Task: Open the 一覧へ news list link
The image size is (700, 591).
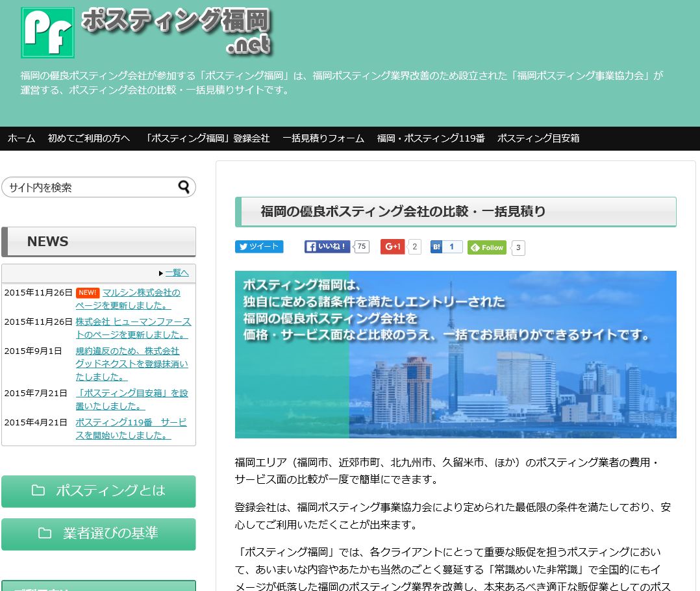Action: [177, 273]
